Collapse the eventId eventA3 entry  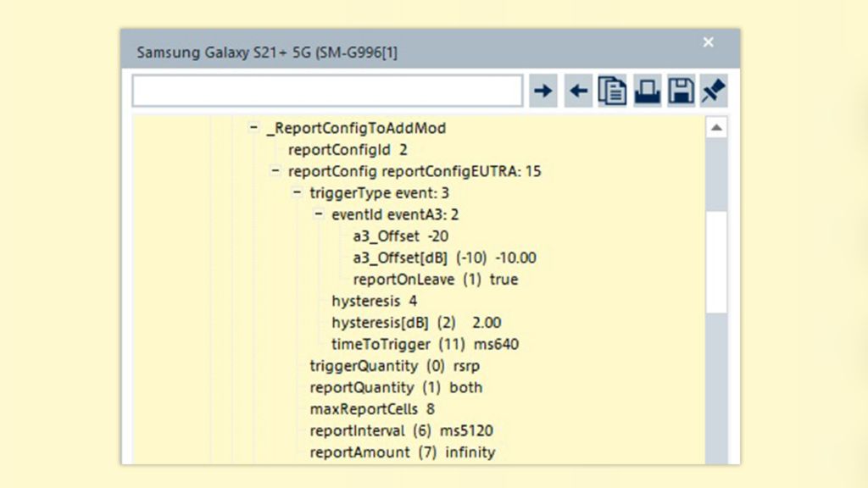pos(317,214)
